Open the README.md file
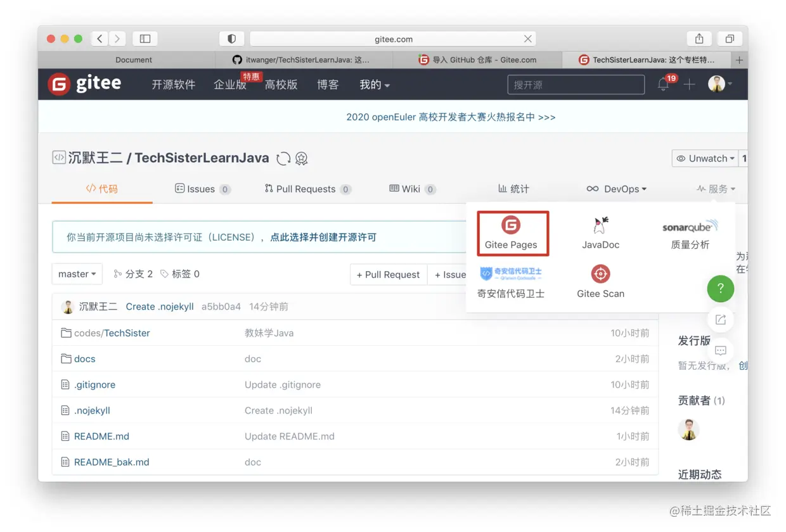This screenshot has height=532, width=786. click(101, 436)
